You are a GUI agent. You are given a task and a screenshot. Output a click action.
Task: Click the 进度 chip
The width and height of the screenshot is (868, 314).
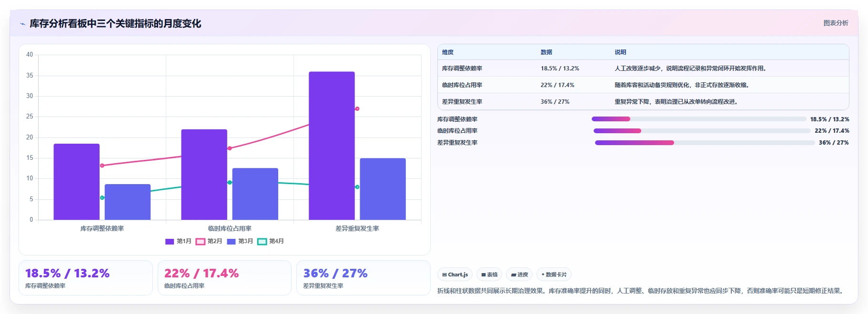tap(519, 275)
